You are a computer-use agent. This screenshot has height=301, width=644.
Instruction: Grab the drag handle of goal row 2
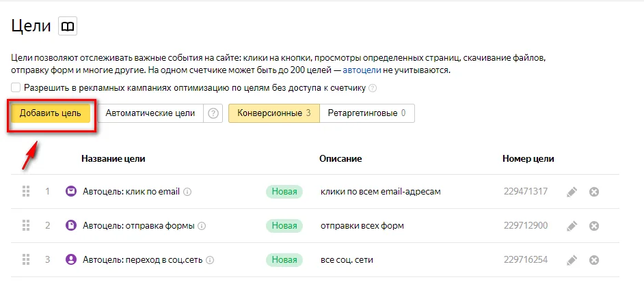(x=26, y=225)
